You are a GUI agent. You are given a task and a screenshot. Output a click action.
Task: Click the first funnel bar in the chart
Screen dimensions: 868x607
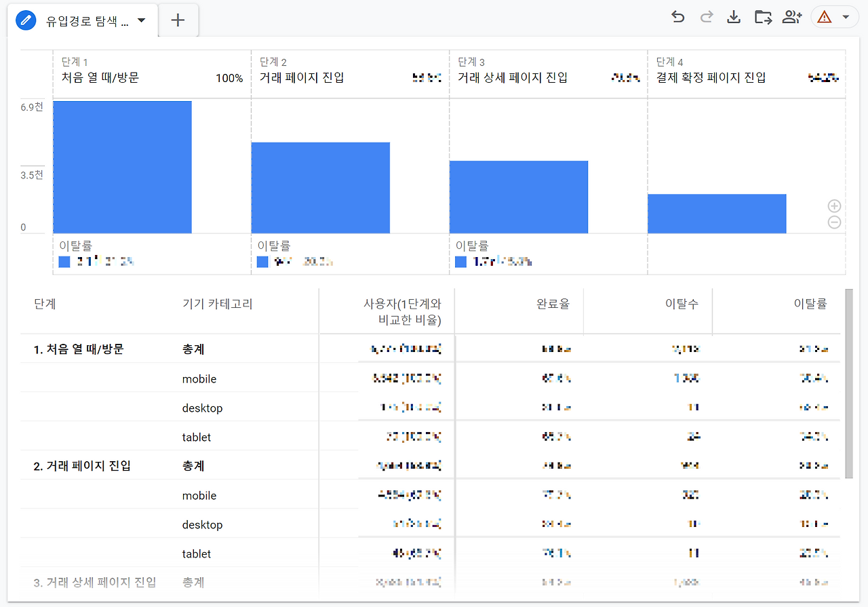click(x=123, y=166)
